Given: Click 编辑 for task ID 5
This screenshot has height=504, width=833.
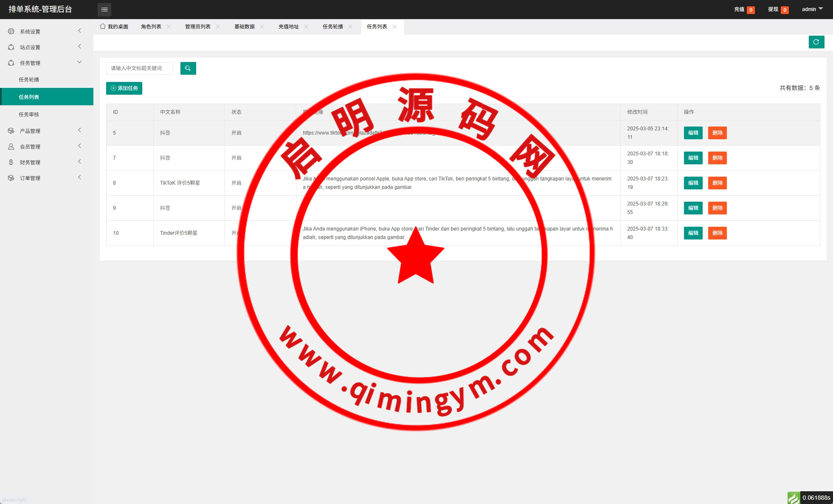Looking at the screenshot, I should [x=693, y=133].
